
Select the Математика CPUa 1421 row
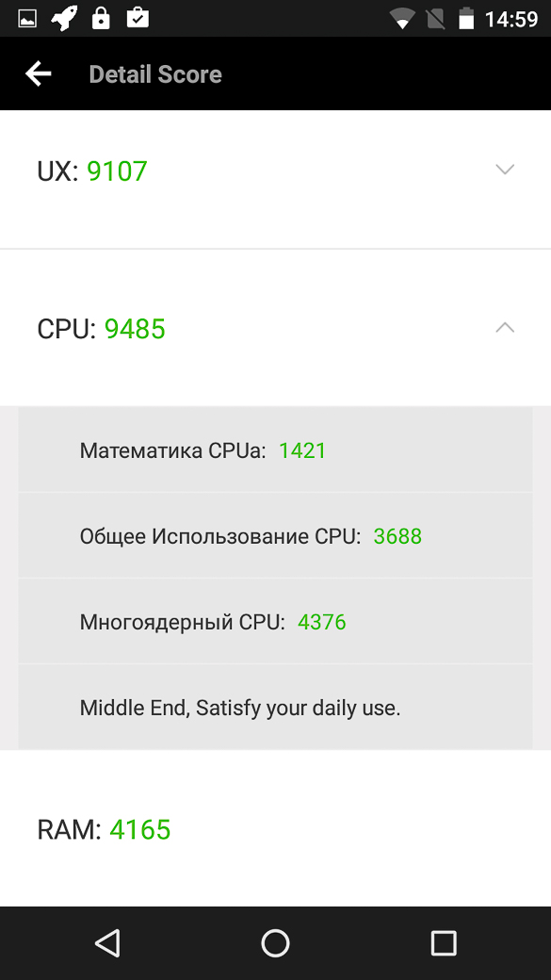click(x=275, y=449)
